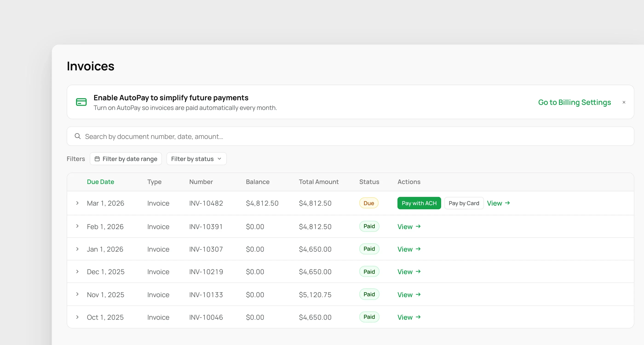Focus the invoice search field
This screenshot has width=644, height=345.
point(350,136)
